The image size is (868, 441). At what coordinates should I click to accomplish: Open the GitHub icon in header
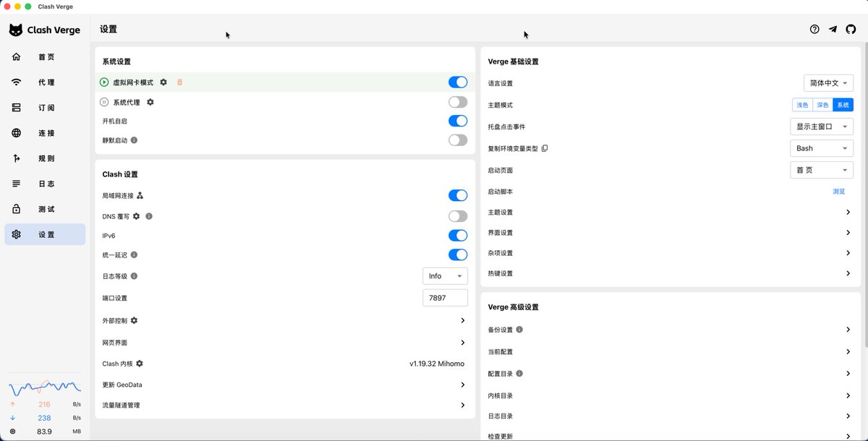click(x=851, y=30)
